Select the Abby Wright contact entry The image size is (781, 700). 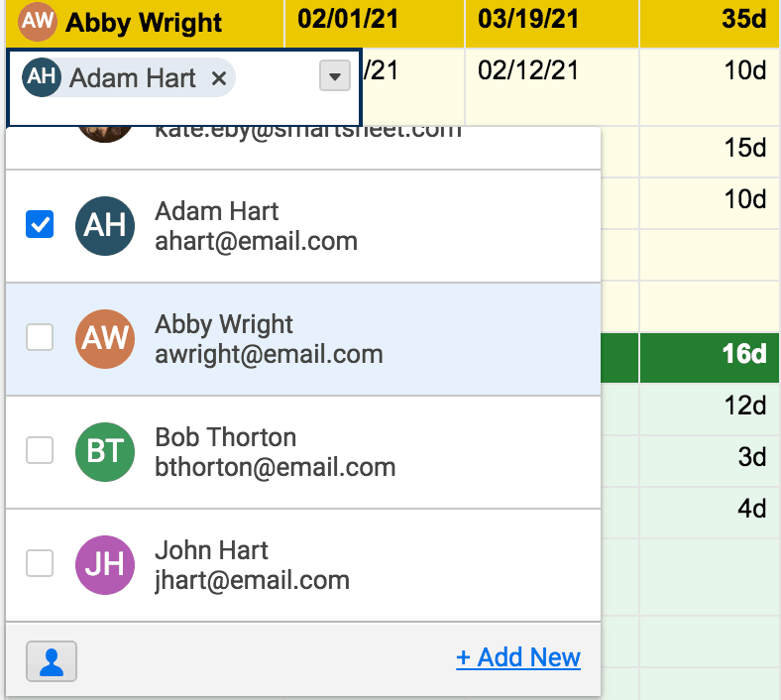303,339
